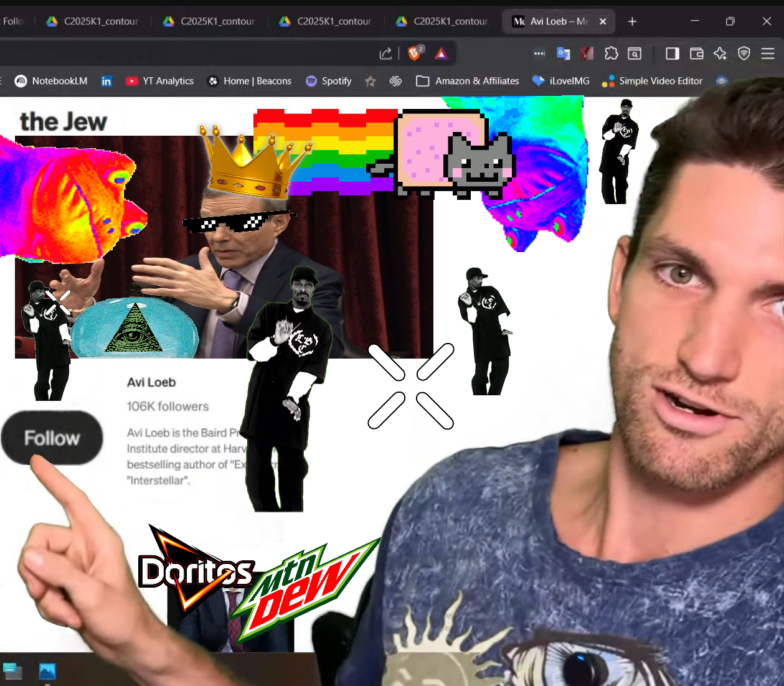This screenshot has height=686, width=784.
Task: Click the Avi Loeb profile name
Action: (151, 382)
